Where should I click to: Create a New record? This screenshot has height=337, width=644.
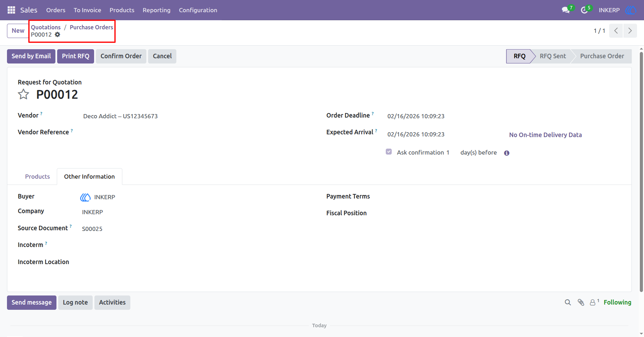[x=18, y=31]
